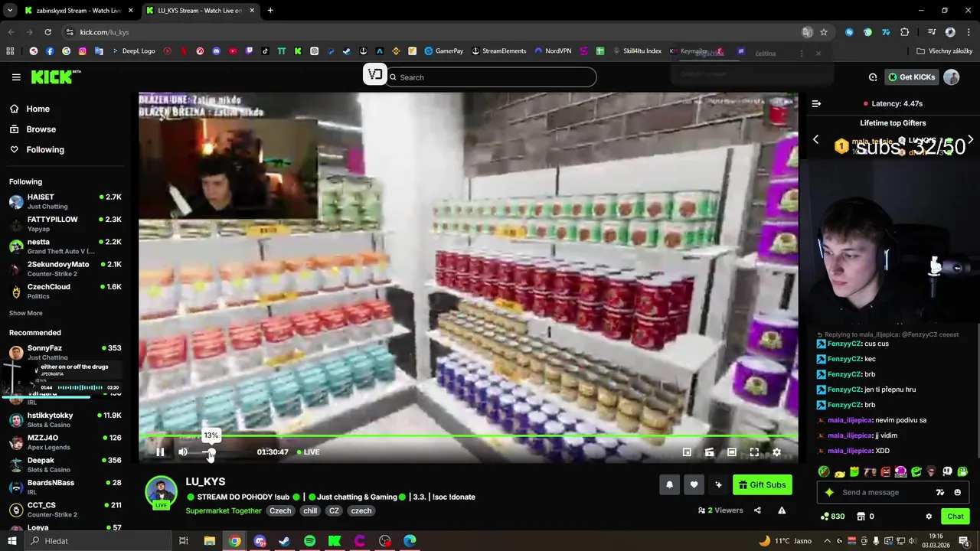Open notifications magnifier icon near Get KICKs

(873, 77)
